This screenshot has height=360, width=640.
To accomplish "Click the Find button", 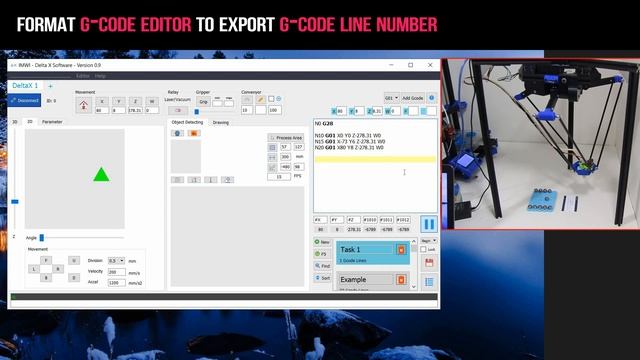I will click(322, 266).
